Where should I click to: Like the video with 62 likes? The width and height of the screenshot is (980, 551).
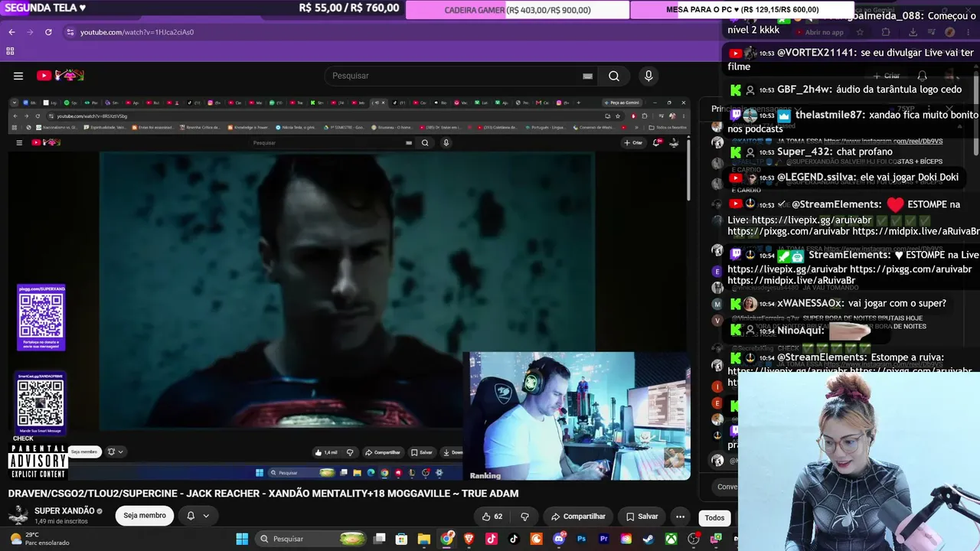(x=492, y=517)
